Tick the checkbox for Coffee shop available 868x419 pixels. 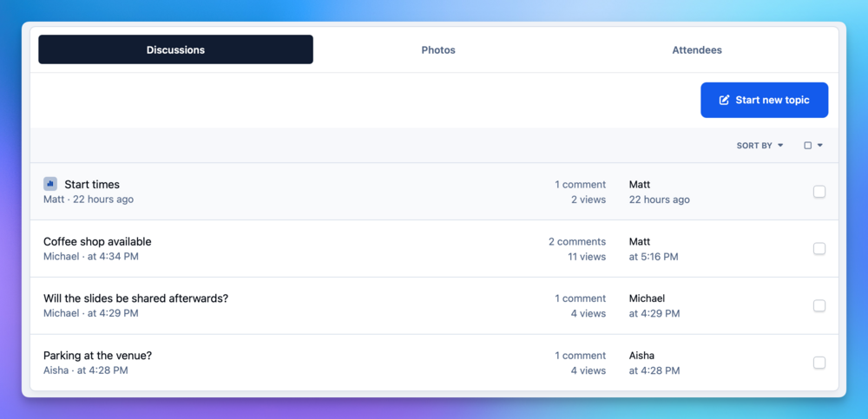[x=819, y=248]
